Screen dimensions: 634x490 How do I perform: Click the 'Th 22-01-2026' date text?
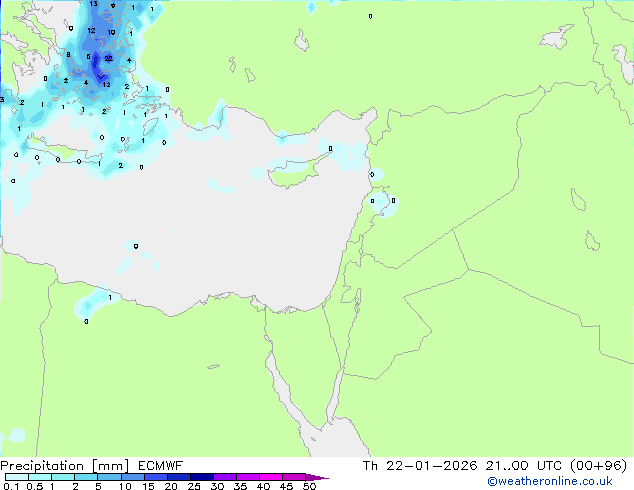(420, 466)
